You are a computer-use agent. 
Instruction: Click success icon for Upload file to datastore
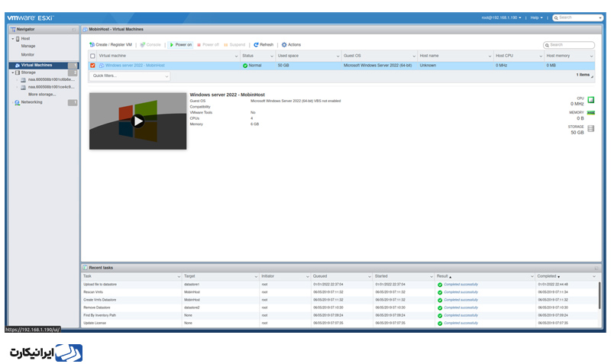click(x=440, y=285)
